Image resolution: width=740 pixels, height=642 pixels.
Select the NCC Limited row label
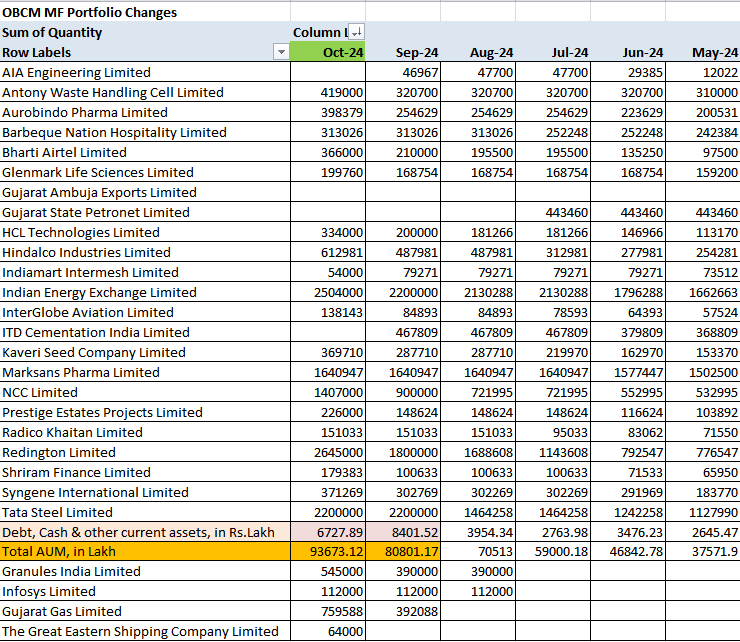[40, 392]
